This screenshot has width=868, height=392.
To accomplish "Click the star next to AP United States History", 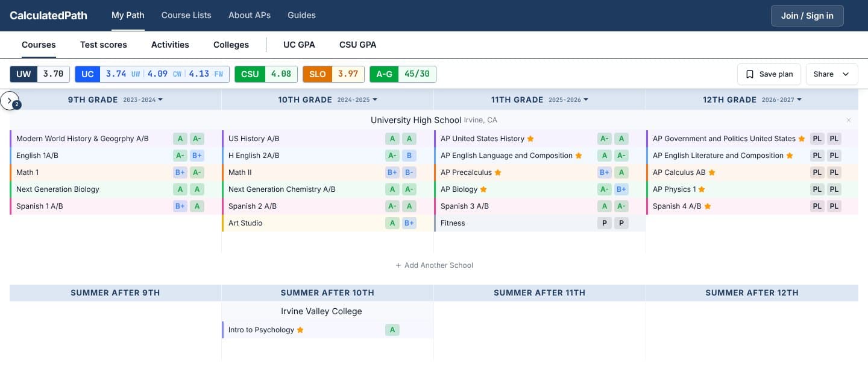I will pyautogui.click(x=530, y=139).
